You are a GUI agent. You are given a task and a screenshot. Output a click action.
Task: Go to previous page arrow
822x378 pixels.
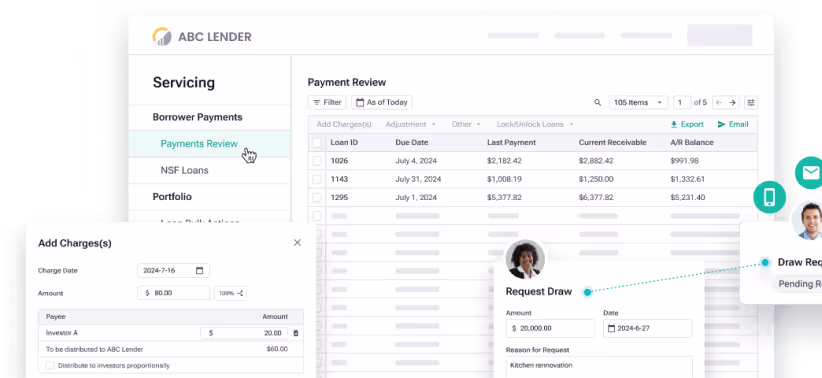point(719,103)
